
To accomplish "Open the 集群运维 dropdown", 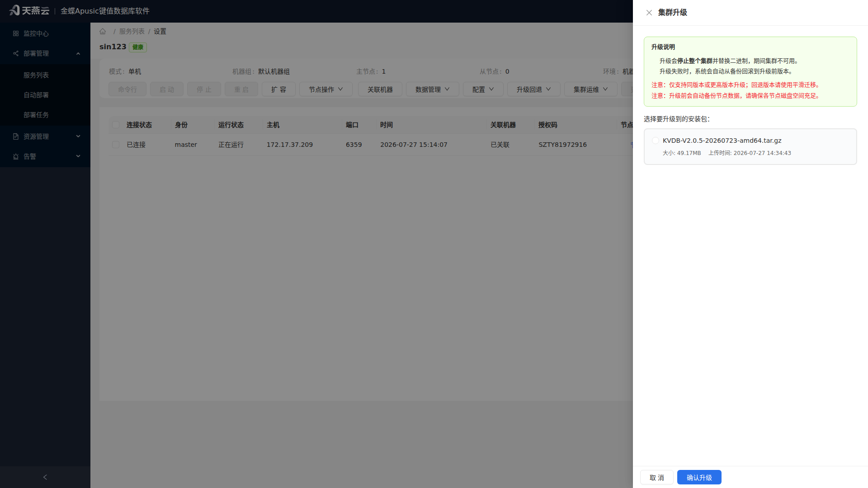I will [590, 89].
